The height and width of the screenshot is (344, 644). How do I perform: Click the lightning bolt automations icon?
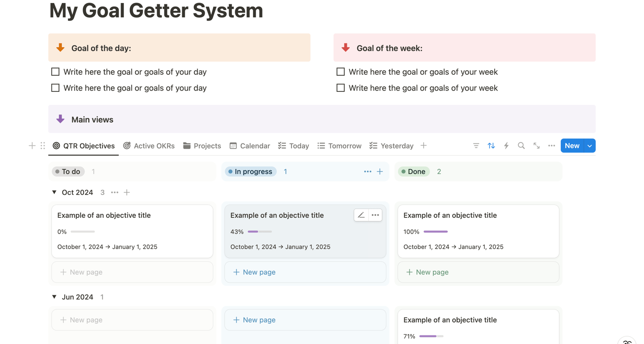coord(506,146)
